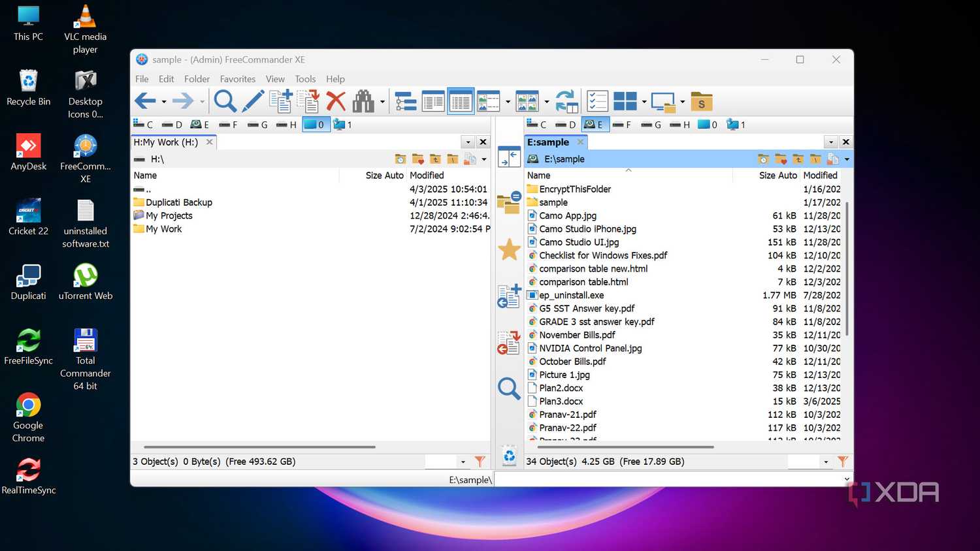980x551 pixels.
Task: Click the red X delete icon
Action: (x=336, y=101)
